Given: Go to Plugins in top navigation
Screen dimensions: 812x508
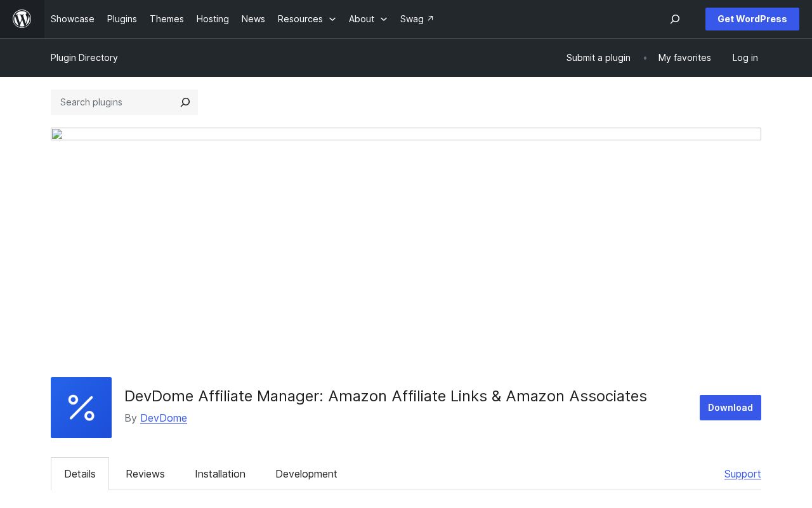Looking at the screenshot, I should (x=122, y=19).
